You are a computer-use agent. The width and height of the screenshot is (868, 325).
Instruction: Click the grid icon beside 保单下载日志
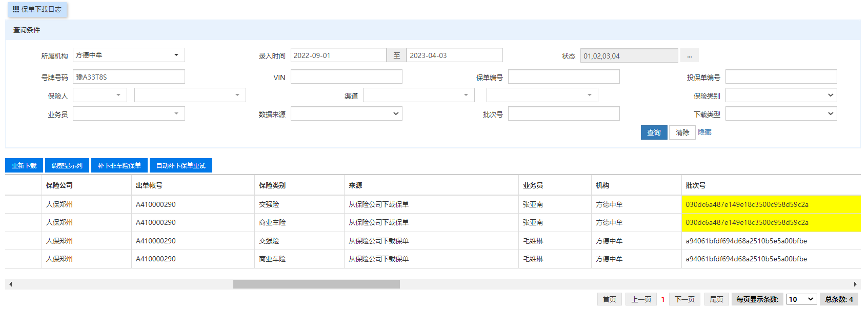tap(16, 9)
